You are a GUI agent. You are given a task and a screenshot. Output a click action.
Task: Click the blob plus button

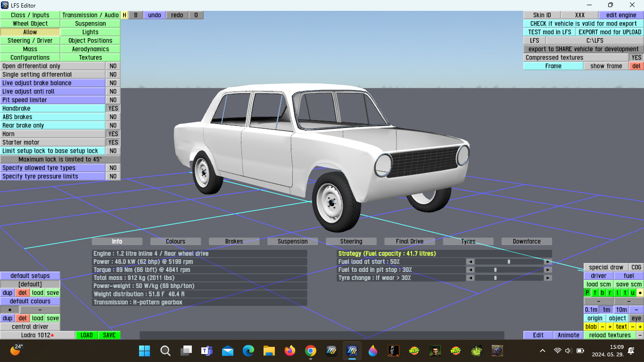tap(610, 327)
